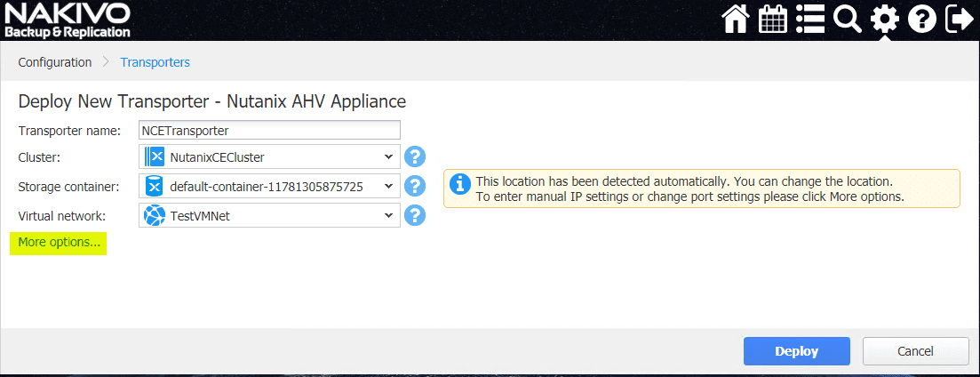Focus the Transporter name input field
This screenshot has width=980, height=377.
click(x=270, y=130)
